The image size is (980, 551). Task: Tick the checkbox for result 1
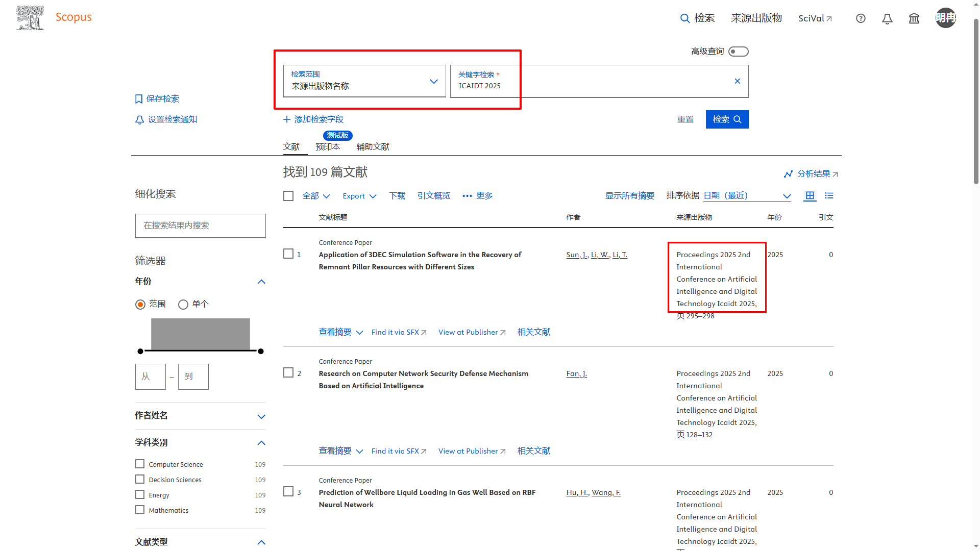288,254
